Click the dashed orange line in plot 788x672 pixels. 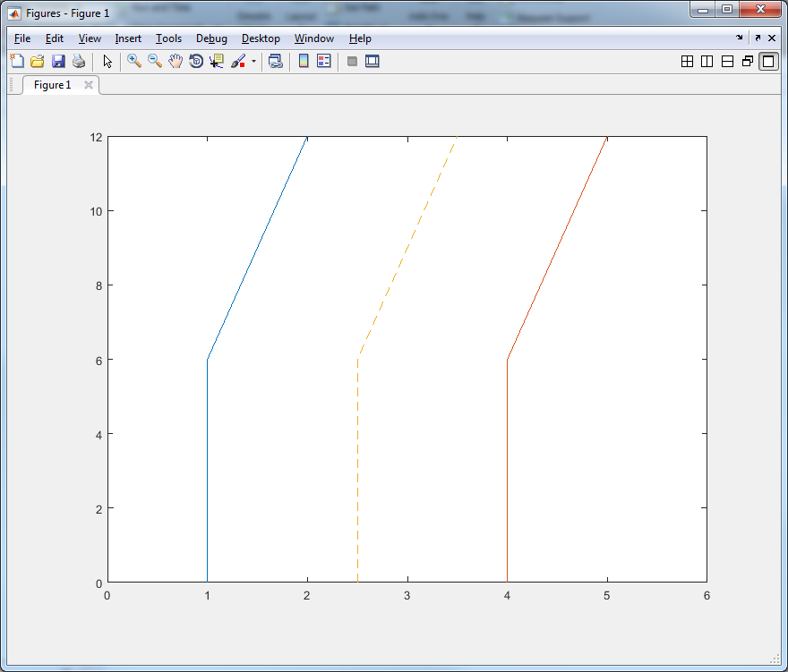pos(407,246)
